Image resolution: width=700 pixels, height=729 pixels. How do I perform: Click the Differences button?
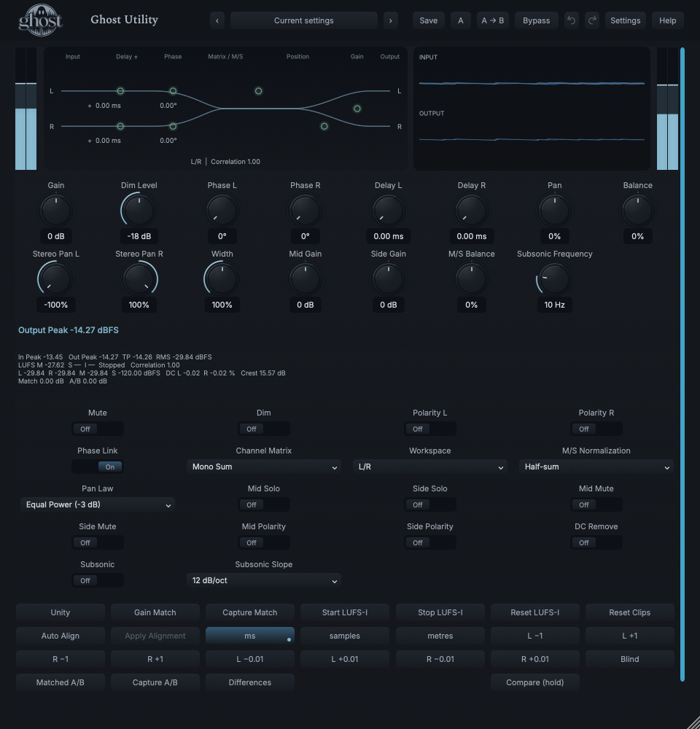250,682
